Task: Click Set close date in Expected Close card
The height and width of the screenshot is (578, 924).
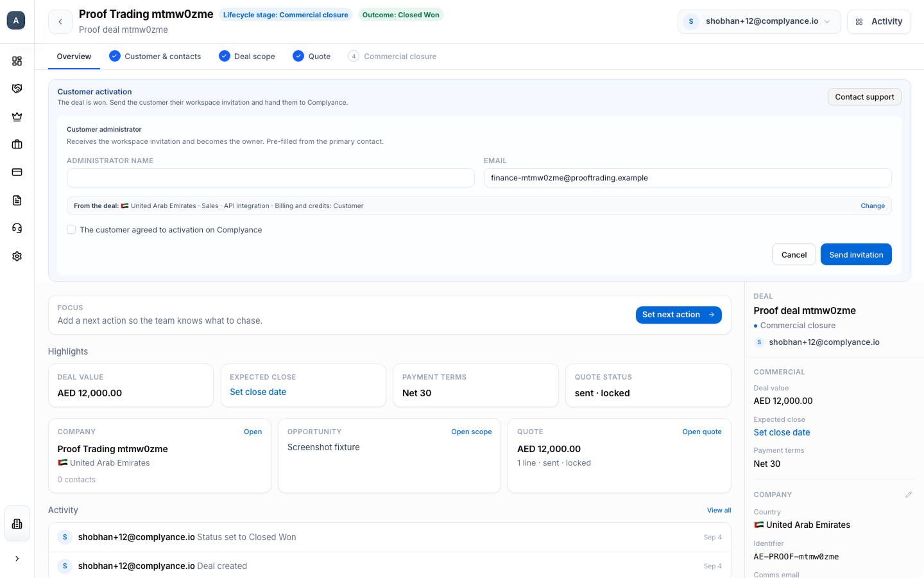Action: point(258,392)
